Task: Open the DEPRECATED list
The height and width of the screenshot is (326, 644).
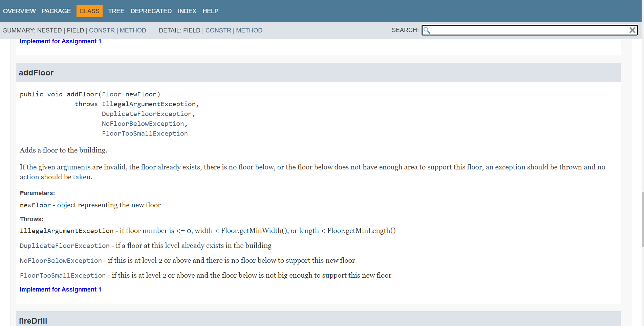Action: (151, 11)
